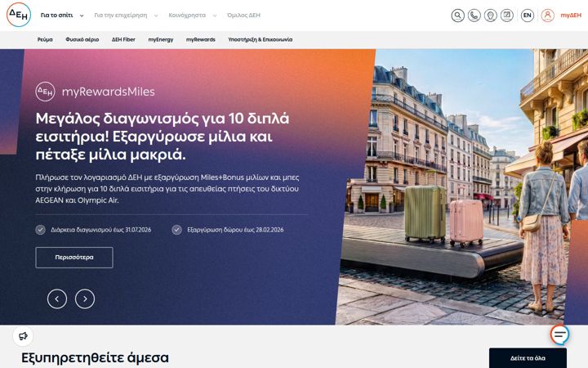Open the 'Όμιλος ΔΕΗ' menu item

(243, 16)
